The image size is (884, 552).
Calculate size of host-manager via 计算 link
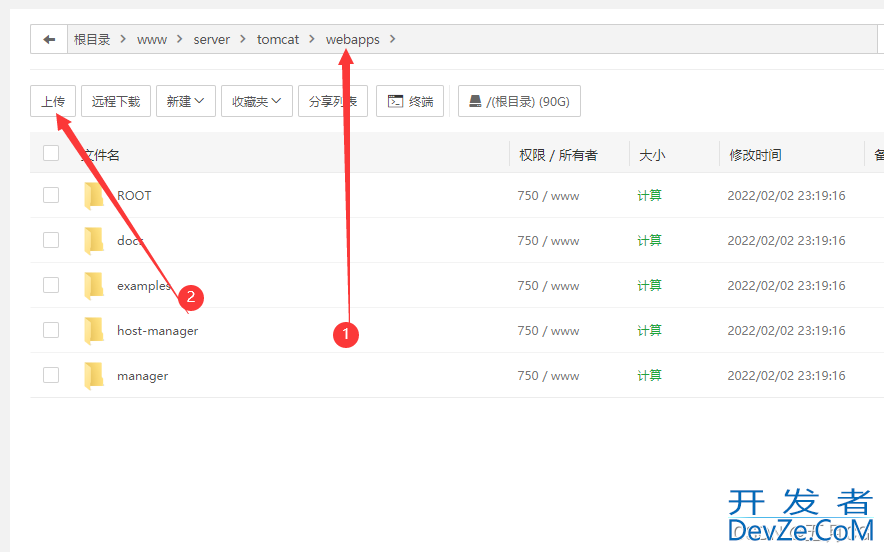649,330
